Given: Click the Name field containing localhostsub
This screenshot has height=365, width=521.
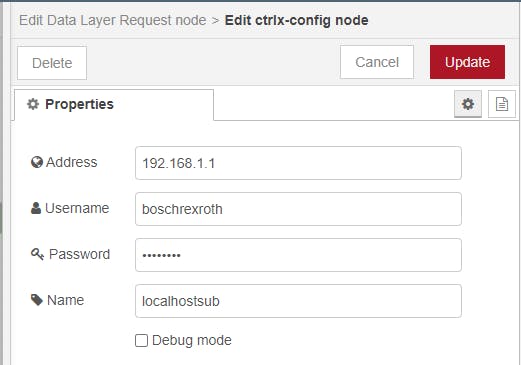Looking at the screenshot, I should pyautogui.click(x=298, y=301).
